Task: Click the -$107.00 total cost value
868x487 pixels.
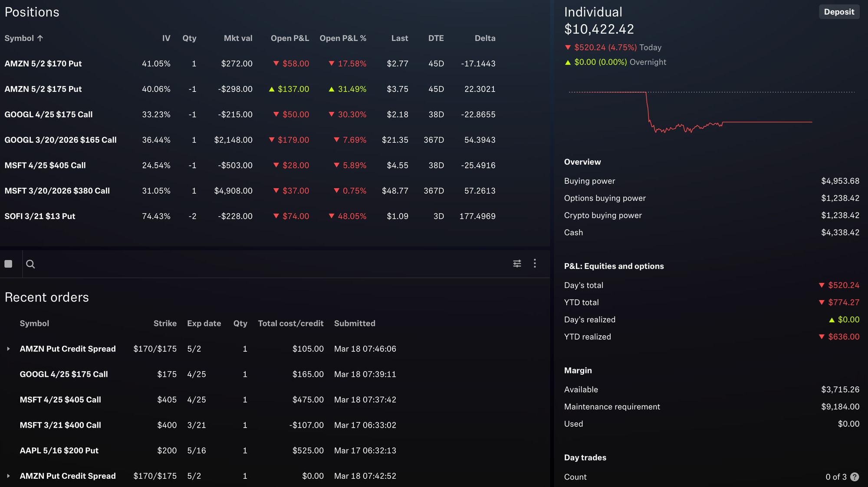Action: [x=306, y=425]
